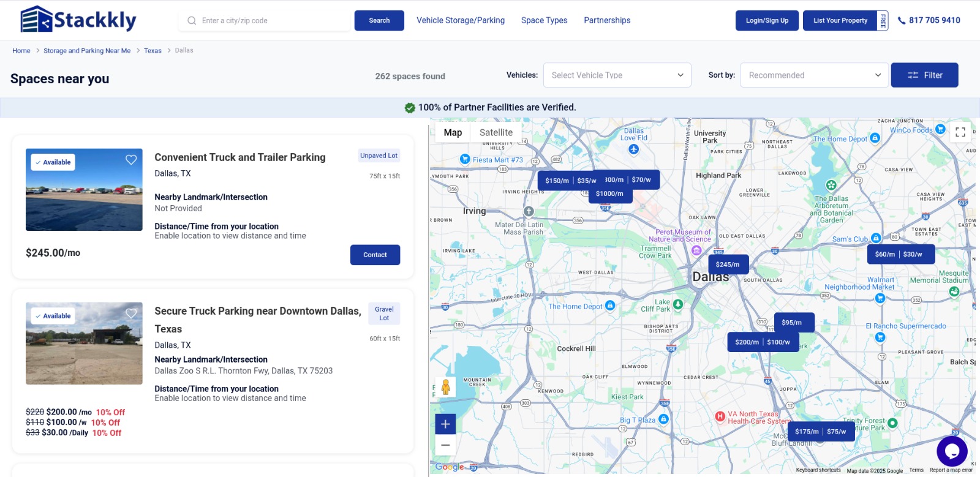Open map Terms link

(x=916, y=470)
